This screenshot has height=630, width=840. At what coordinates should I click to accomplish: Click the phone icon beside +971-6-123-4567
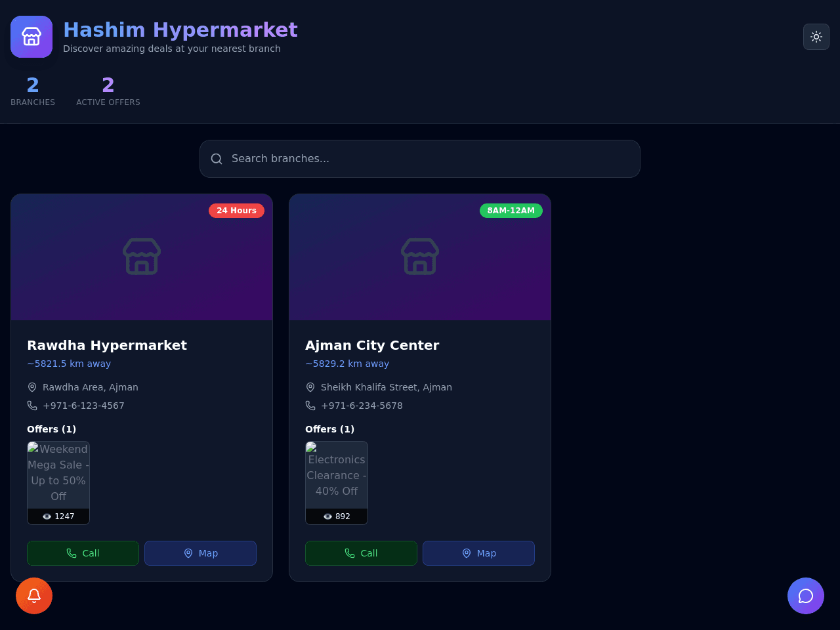click(32, 406)
